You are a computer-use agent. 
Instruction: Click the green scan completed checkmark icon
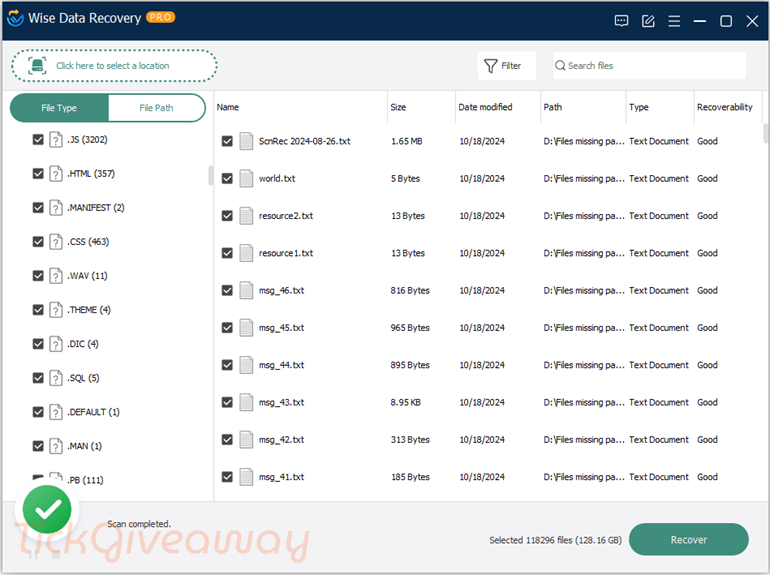pyautogui.click(x=47, y=509)
